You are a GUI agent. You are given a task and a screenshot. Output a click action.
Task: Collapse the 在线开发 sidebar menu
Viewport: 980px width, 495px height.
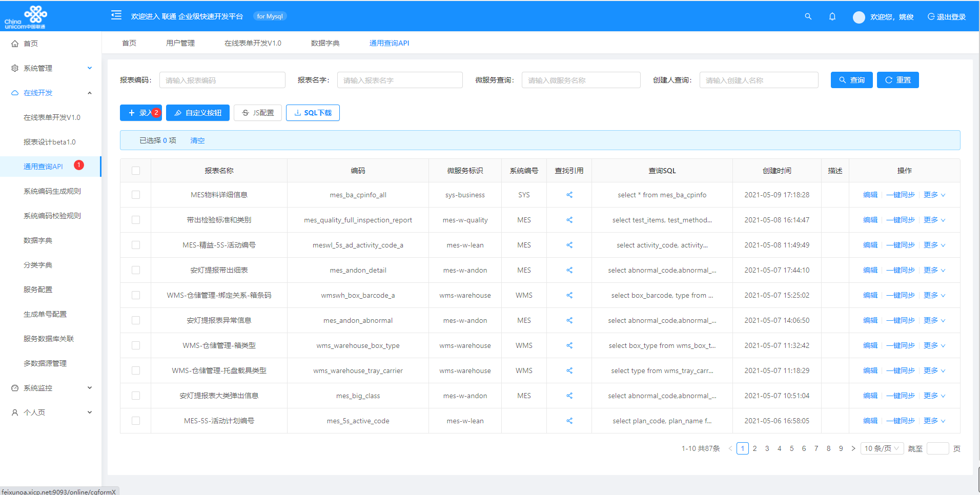click(51, 93)
